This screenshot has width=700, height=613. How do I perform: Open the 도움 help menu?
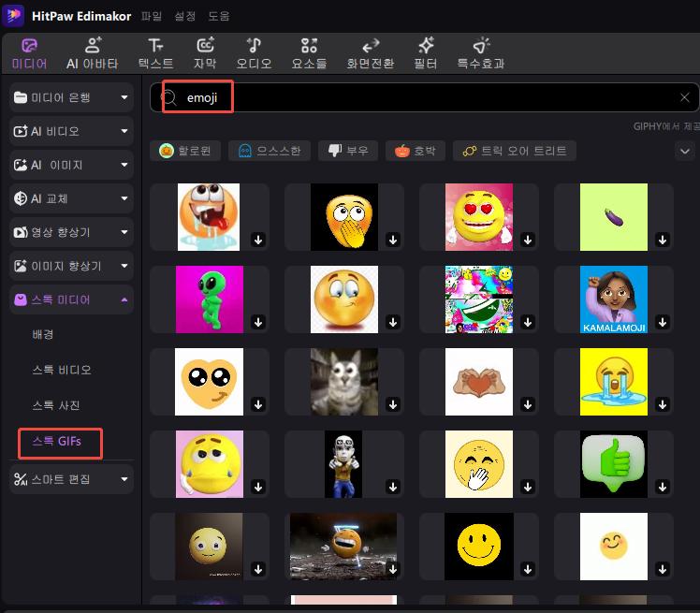tap(219, 16)
